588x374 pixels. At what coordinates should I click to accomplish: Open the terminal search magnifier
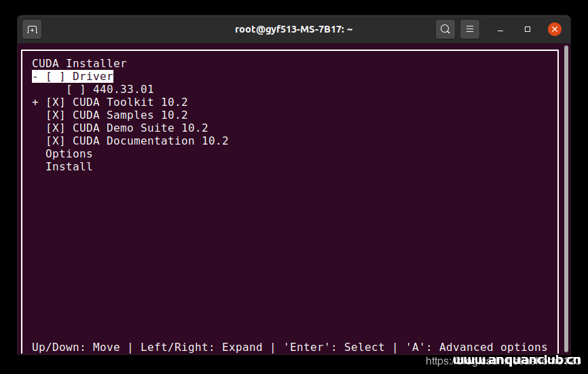point(445,29)
